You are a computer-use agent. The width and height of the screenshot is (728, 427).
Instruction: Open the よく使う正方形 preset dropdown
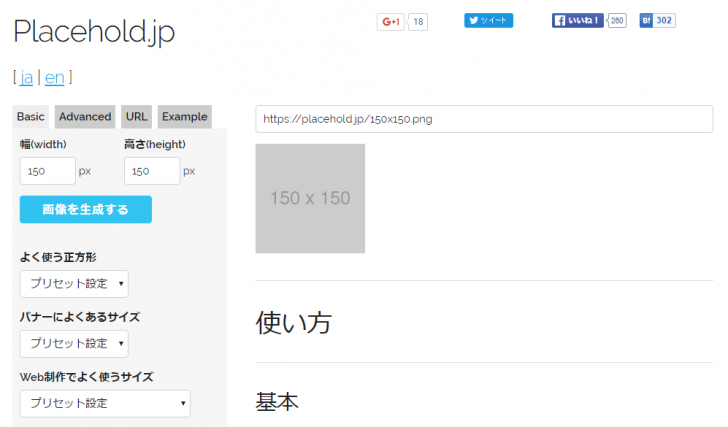point(74,284)
